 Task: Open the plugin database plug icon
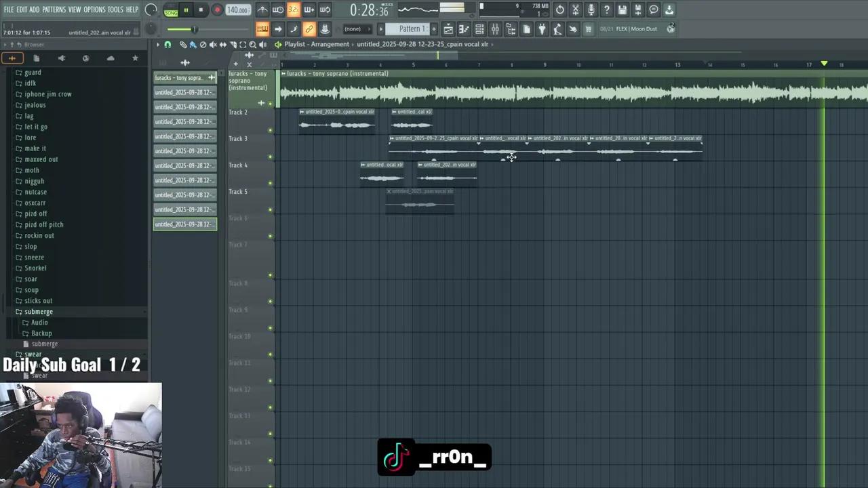point(542,29)
